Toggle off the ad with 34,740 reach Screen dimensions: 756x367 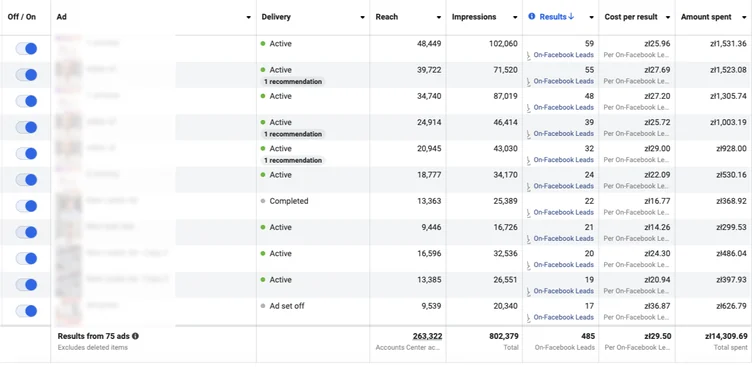click(26, 101)
